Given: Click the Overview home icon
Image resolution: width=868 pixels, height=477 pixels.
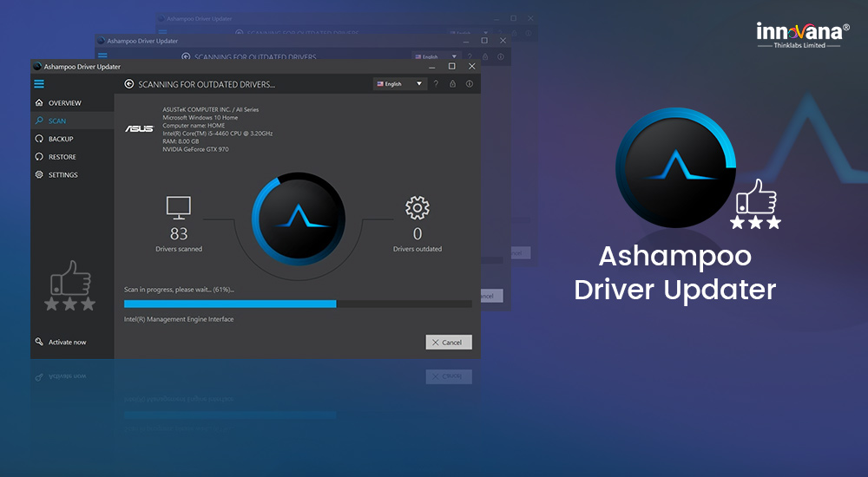Looking at the screenshot, I should click(39, 102).
